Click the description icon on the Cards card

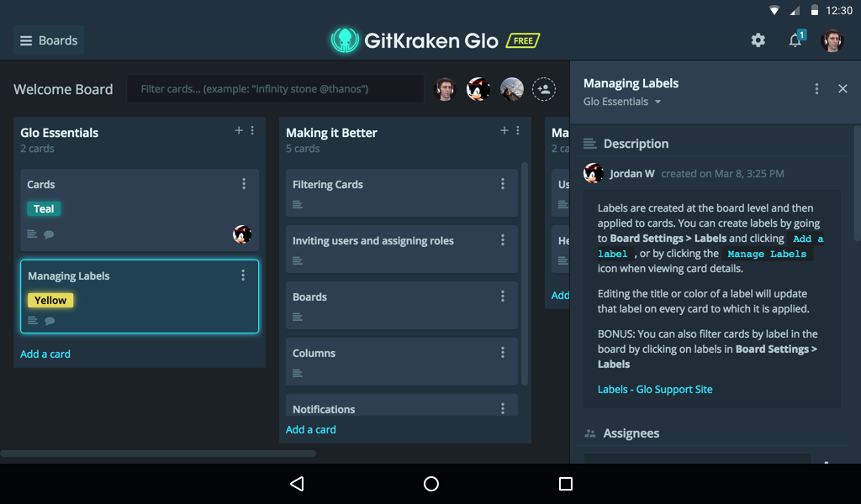tap(33, 234)
